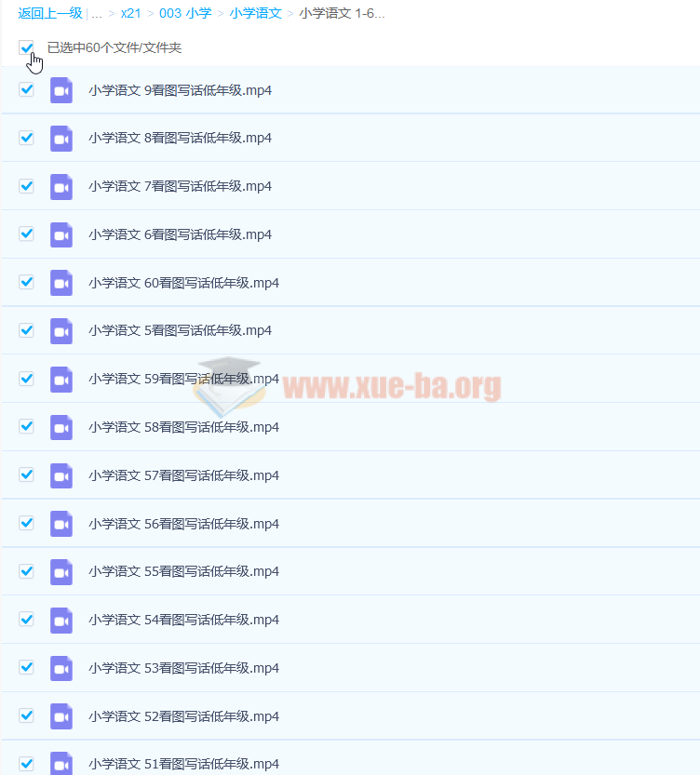Open the 小学语文 breadcrumb link
Image resolution: width=700 pixels, height=775 pixels.
click(x=255, y=13)
